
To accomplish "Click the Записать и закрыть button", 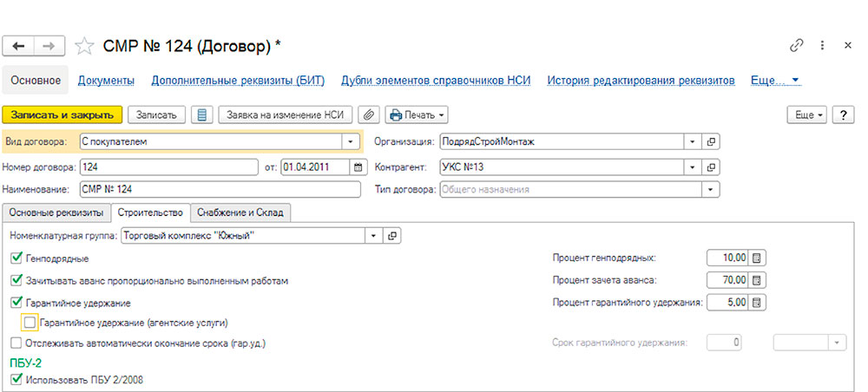I will [x=62, y=114].
